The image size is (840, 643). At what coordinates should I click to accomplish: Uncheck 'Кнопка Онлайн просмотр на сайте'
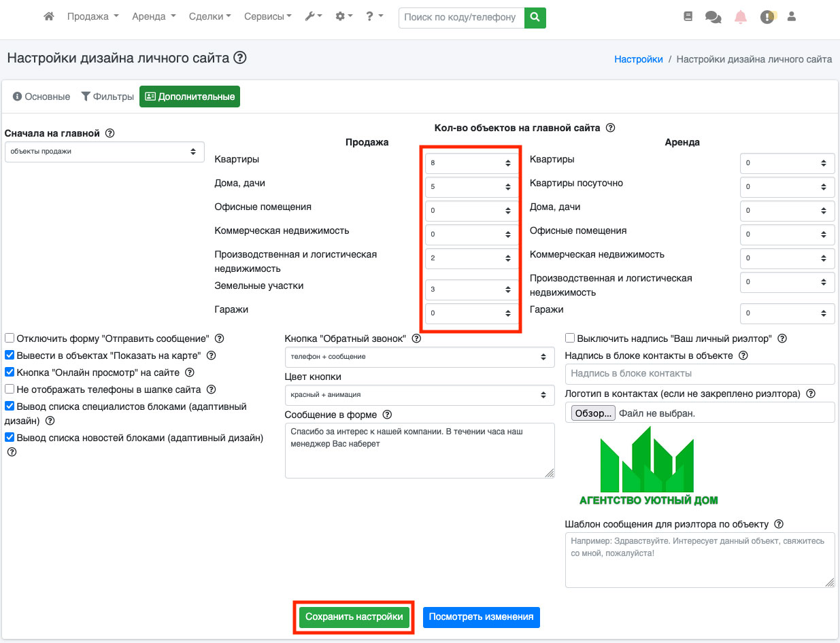(10, 372)
